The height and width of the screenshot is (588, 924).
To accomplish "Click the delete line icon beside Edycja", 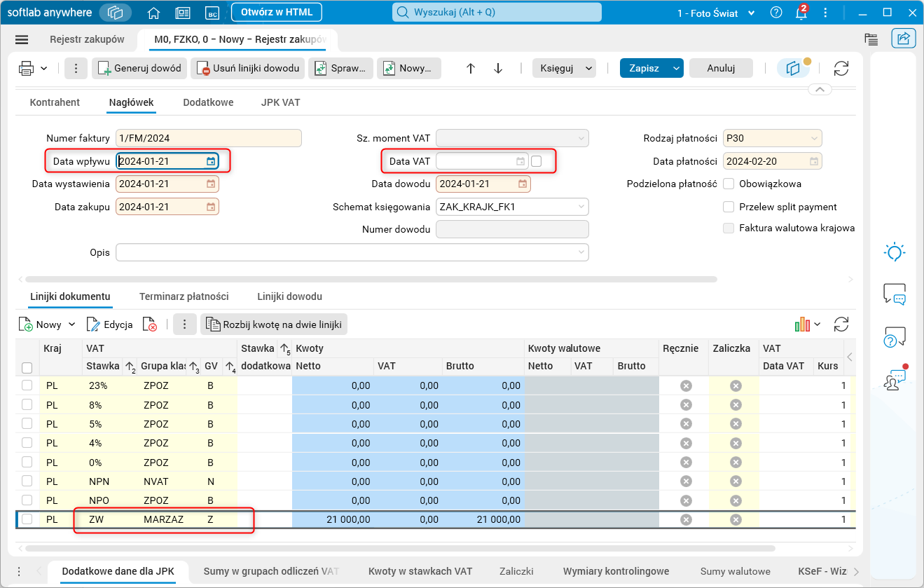I will point(149,324).
